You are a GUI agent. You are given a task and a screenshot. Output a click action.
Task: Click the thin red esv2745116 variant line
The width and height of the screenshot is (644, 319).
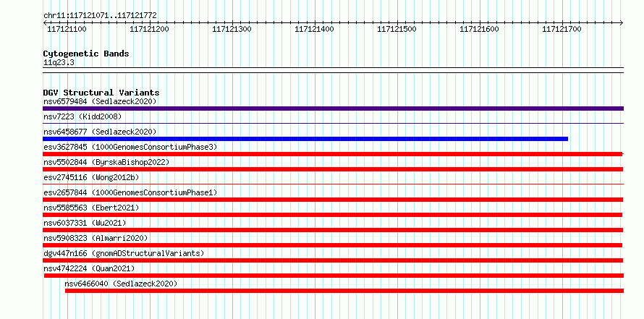[x=333, y=184]
